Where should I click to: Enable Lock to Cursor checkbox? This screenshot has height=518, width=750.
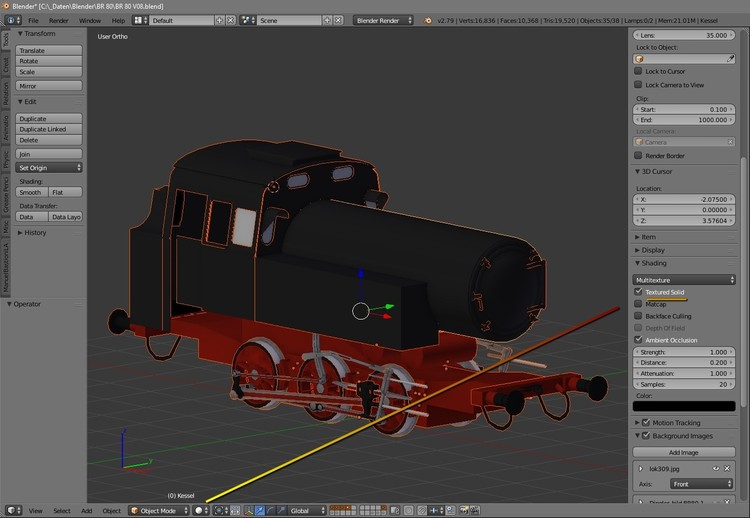pyautogui.click(x=638, y=71)
